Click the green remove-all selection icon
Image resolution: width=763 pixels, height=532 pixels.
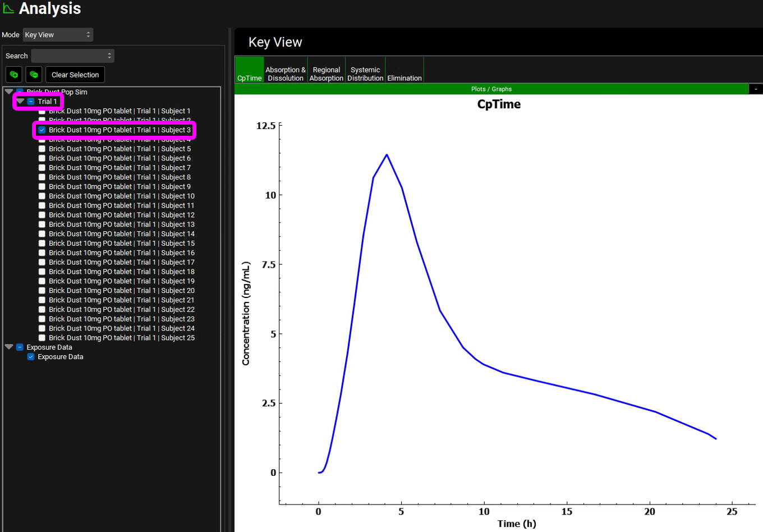coord(34,75)
